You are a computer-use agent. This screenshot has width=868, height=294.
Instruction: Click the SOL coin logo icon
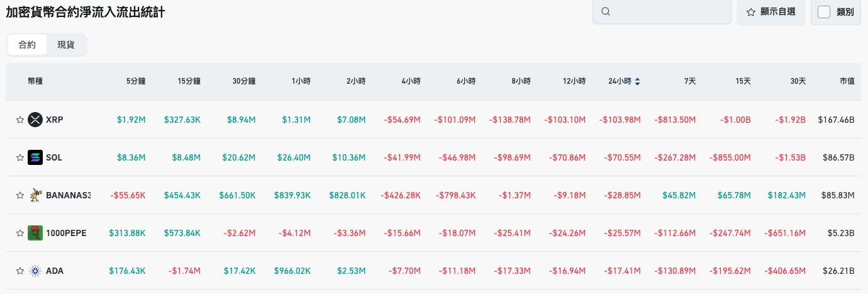35,157
